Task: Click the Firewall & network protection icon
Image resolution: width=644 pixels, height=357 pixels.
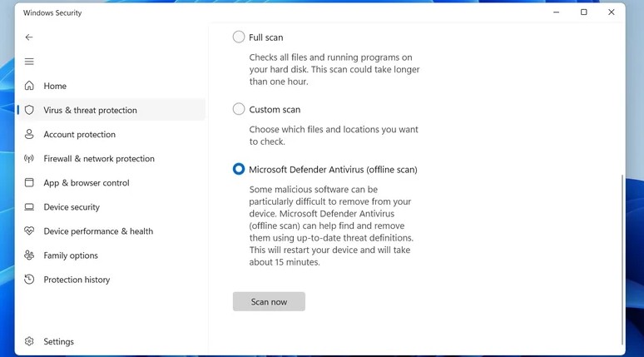Action: [29, 158]
